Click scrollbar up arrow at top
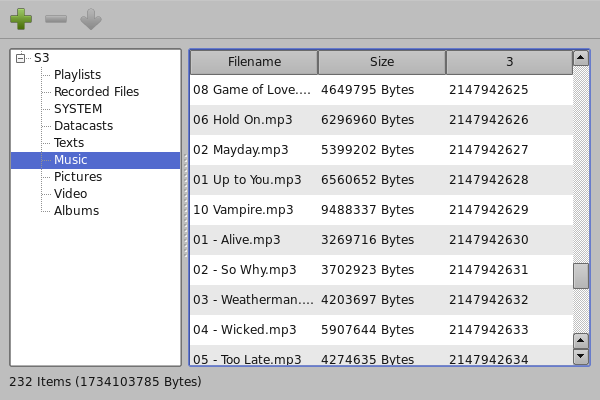The height and width of the screenshot is (400, 600). pos(581,58)
